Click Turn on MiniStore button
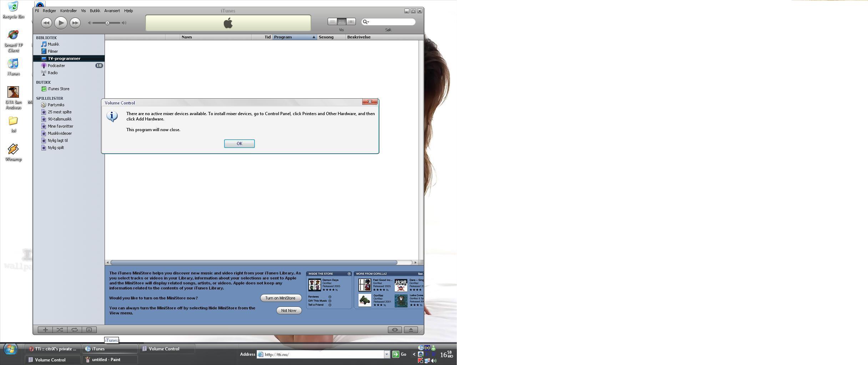The width and height of the screenshot is (868, 365). pyautogui.click(x=281, y=298)
